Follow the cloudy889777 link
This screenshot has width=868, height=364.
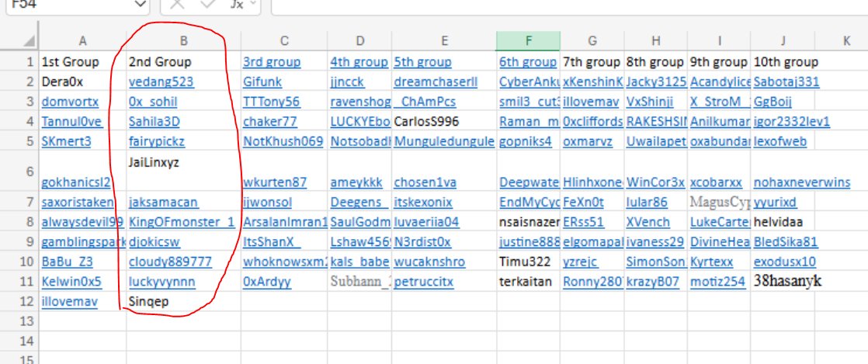pos(170,262)
